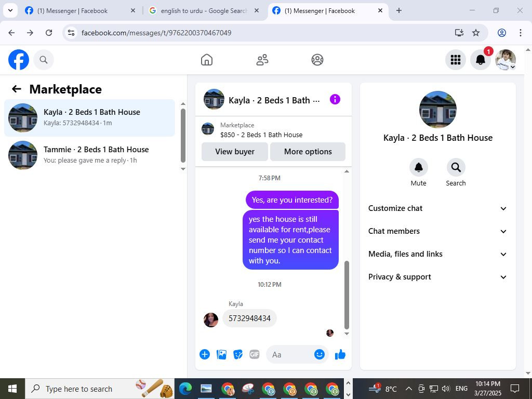The height and width of the screenshot is (399, 532).
Task: Switch to first Messenger | Facebook tab
Action: (80, 11)
